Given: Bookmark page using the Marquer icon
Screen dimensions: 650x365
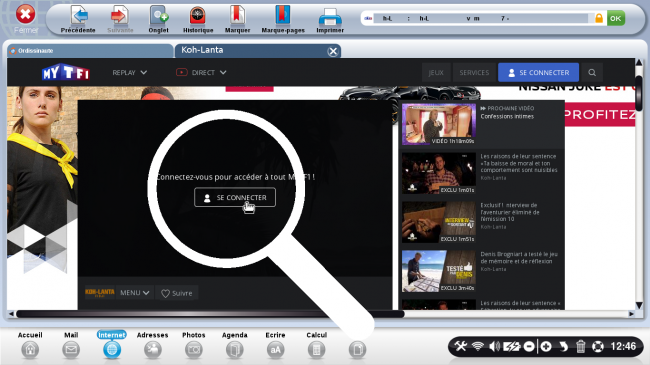Looking at the screenshot, I should [x=237, y=16].
